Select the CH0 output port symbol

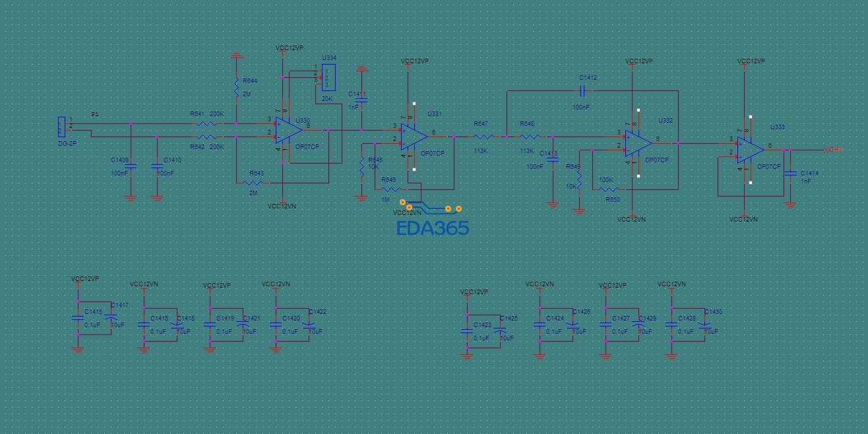[832, 150]
